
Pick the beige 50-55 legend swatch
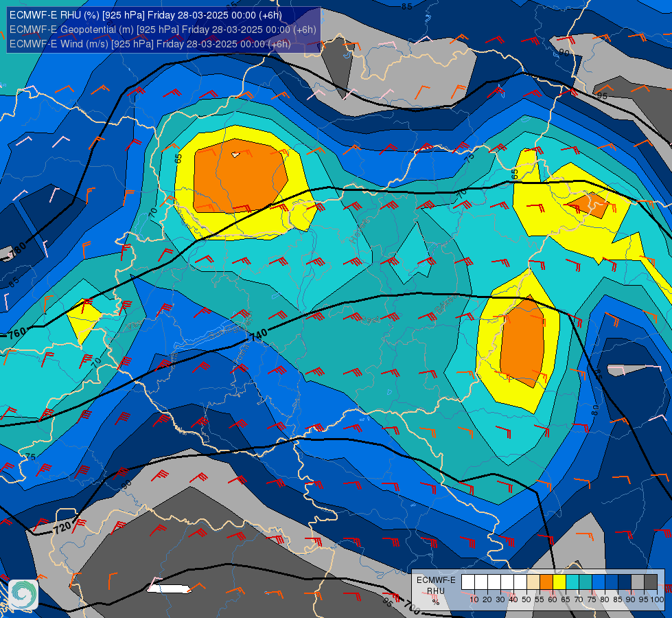tap(533, 582)
